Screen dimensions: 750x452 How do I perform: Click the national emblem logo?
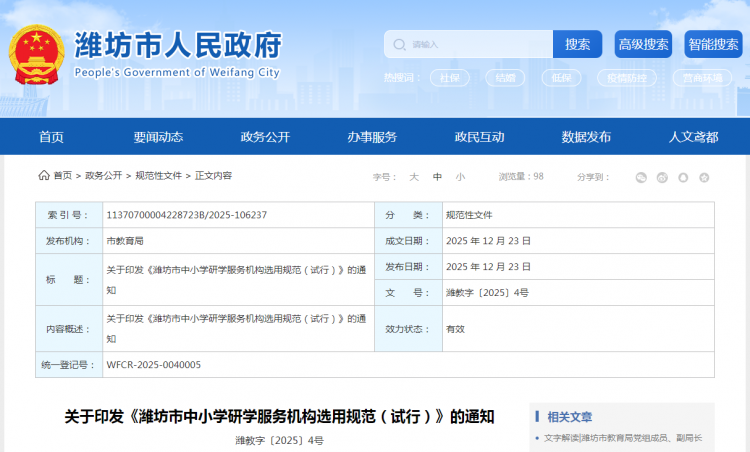(x=35, y=53)
